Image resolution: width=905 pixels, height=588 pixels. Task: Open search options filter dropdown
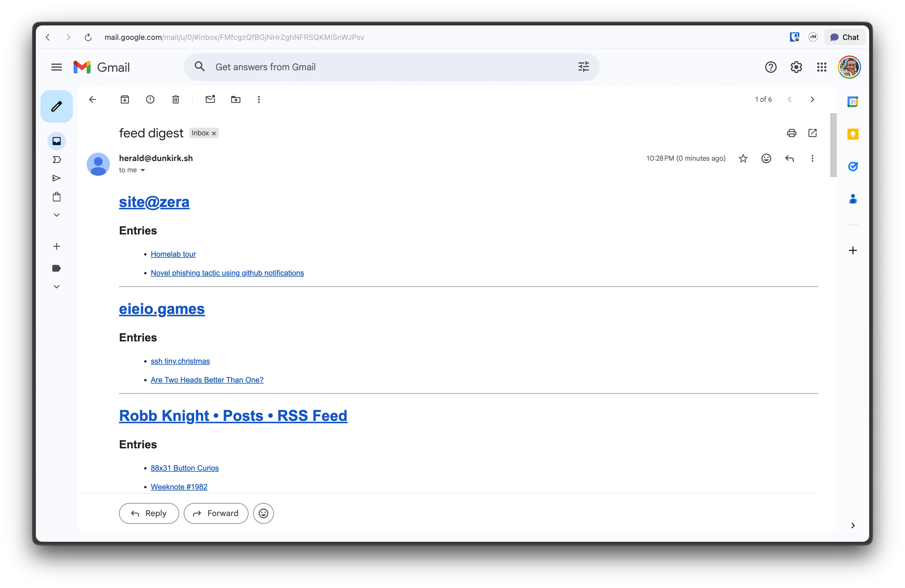(x=583, y=67)
